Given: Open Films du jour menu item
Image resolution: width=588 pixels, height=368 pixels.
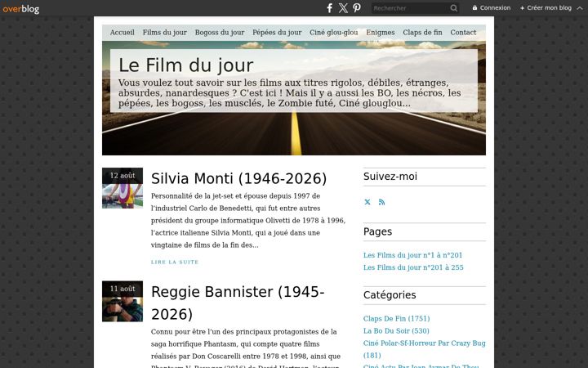Looking at the screenshot, I should pyautogui.click(x=165, y=32).
